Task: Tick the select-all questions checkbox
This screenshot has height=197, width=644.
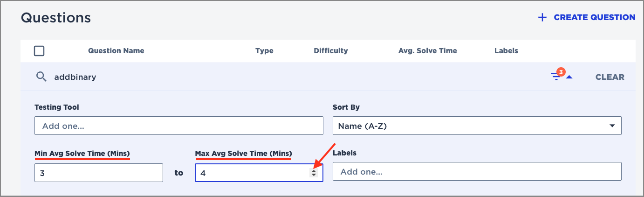Action: (x=40, y=51)
